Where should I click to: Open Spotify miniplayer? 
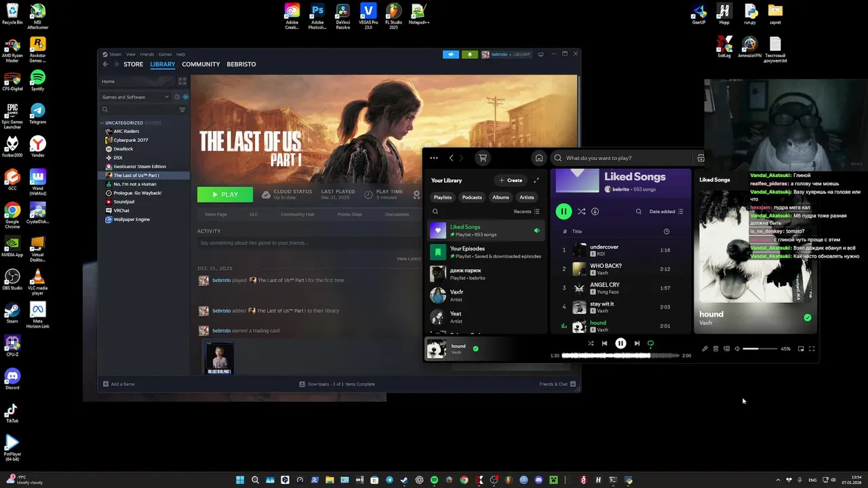click(801, 349)
